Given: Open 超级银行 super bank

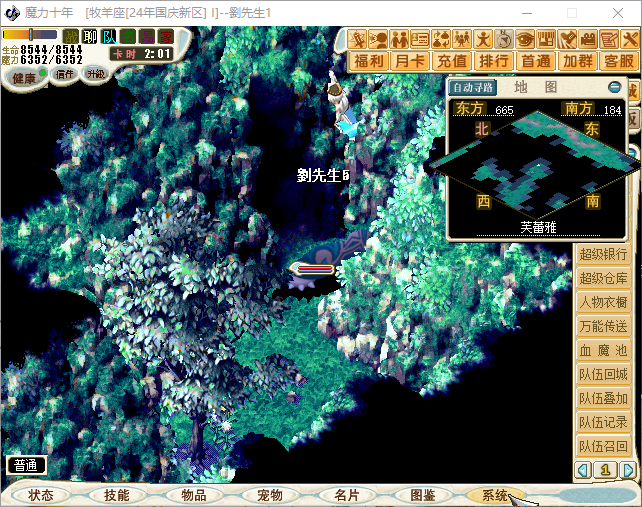Looking at the screenshot, I should coord(603,254).
